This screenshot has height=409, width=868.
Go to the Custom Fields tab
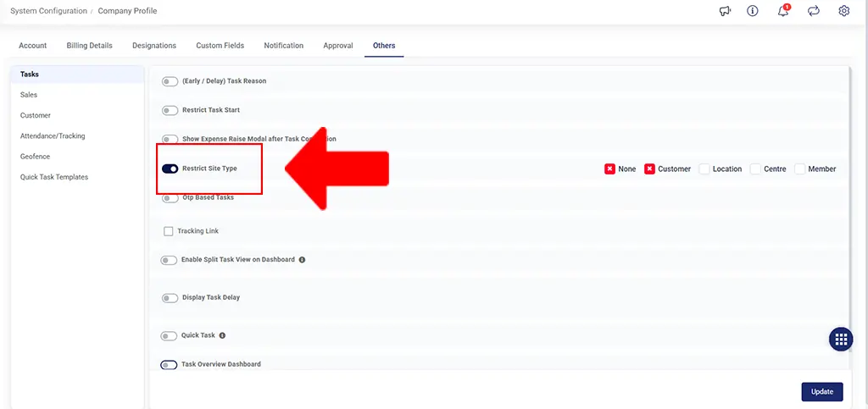click(220, 46)
